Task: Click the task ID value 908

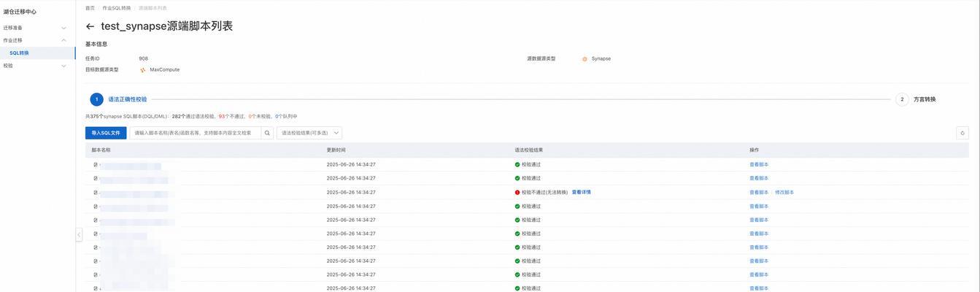Action: (x=144, y=58)
